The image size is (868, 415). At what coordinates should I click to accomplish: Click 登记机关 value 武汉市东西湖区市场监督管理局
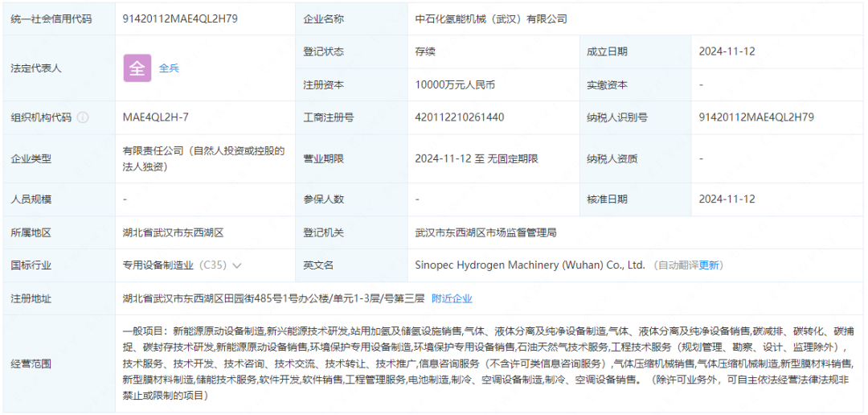point(485,232)
